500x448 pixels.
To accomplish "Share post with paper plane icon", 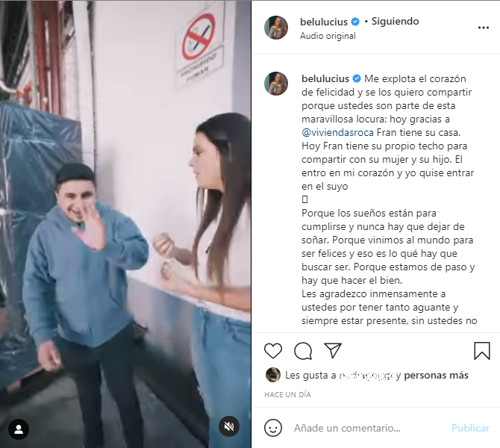I will (333, 350).
